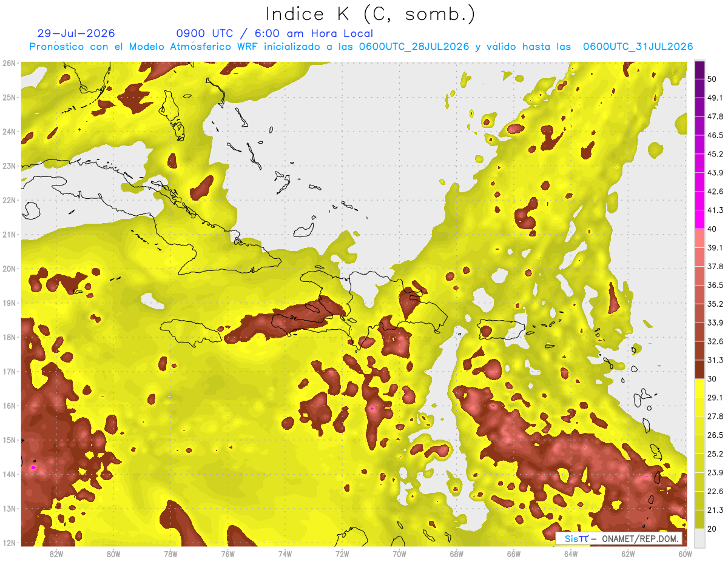
Task: Click color bar label '47.8'
Action: pyautogui.click(x=715, y=116)
